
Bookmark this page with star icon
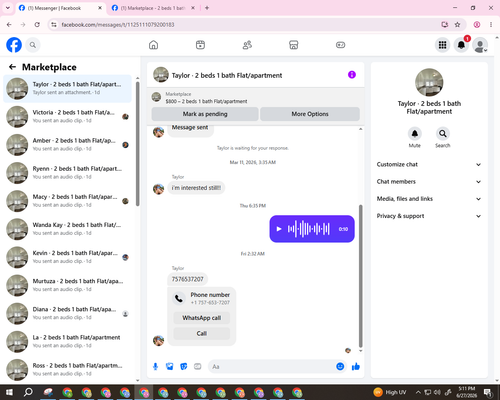457,25
